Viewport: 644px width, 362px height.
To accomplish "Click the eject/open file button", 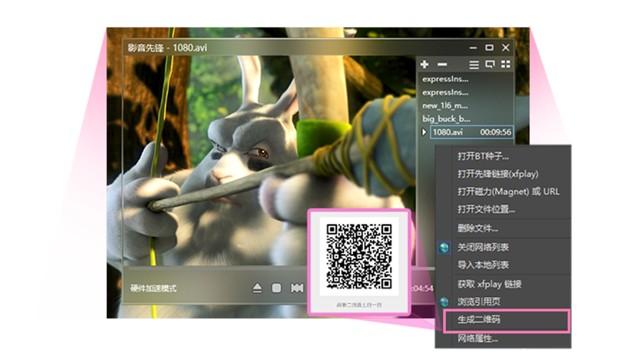I will pyautogui.click(x=257, y=288).
